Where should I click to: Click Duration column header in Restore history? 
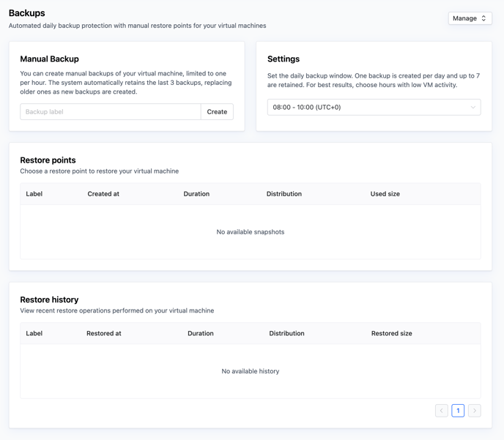[x=201, y=333]
